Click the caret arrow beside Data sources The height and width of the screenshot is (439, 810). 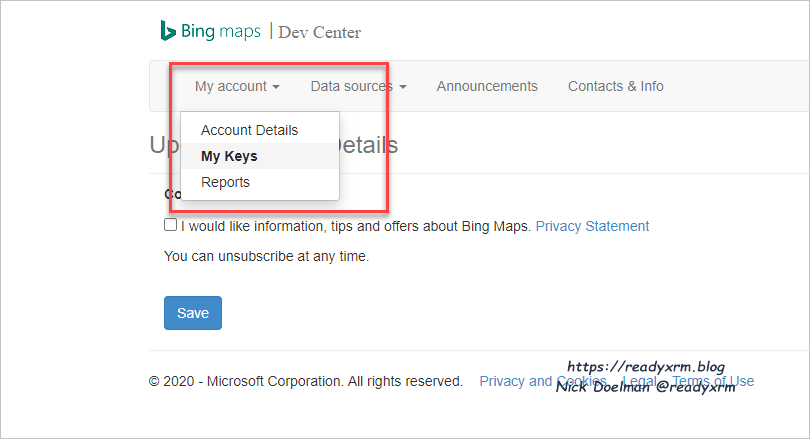(x=403, y=87)
